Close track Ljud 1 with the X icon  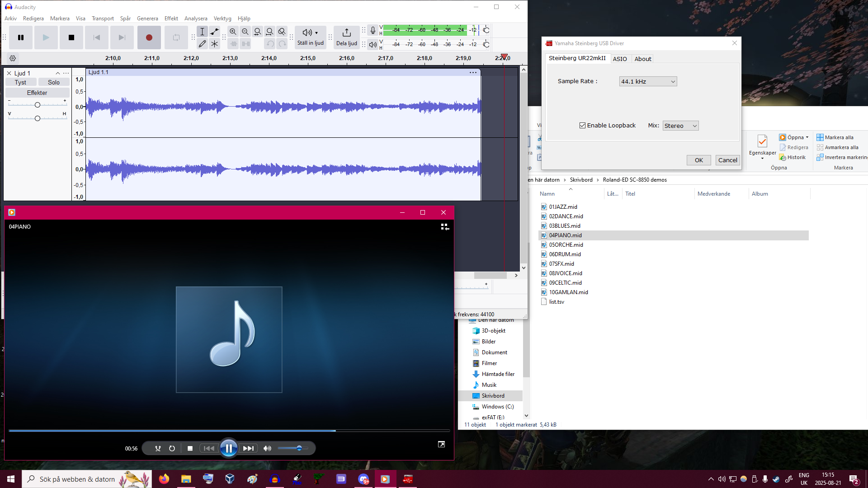(9, 73)
